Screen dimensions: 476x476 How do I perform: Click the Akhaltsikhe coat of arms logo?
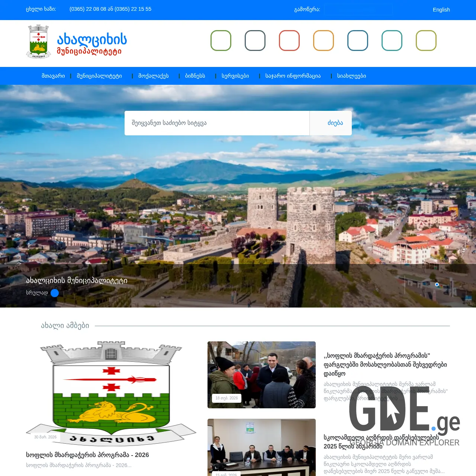point(39,42)
